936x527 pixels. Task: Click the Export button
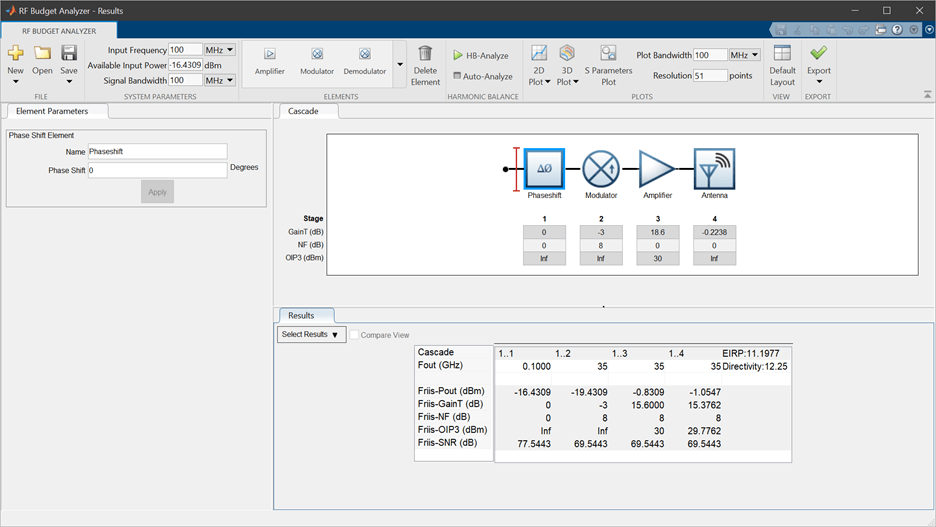(x=818, y=65)
